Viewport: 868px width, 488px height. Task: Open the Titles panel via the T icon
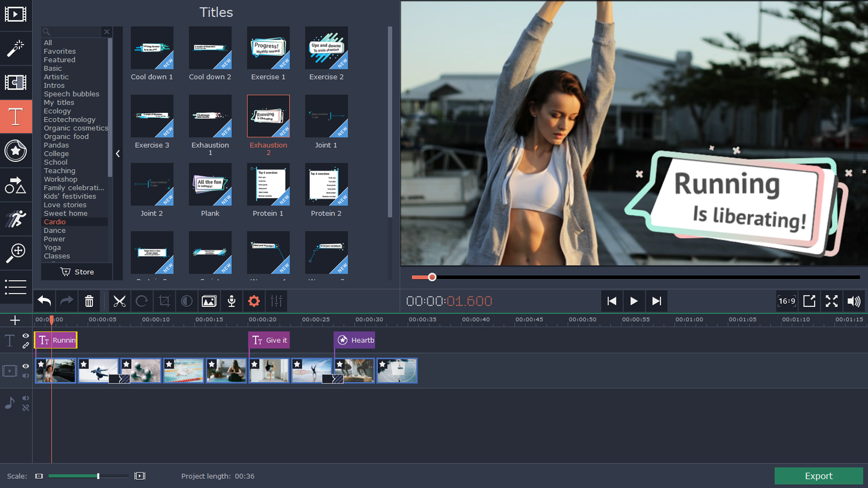tap(16, 116)
